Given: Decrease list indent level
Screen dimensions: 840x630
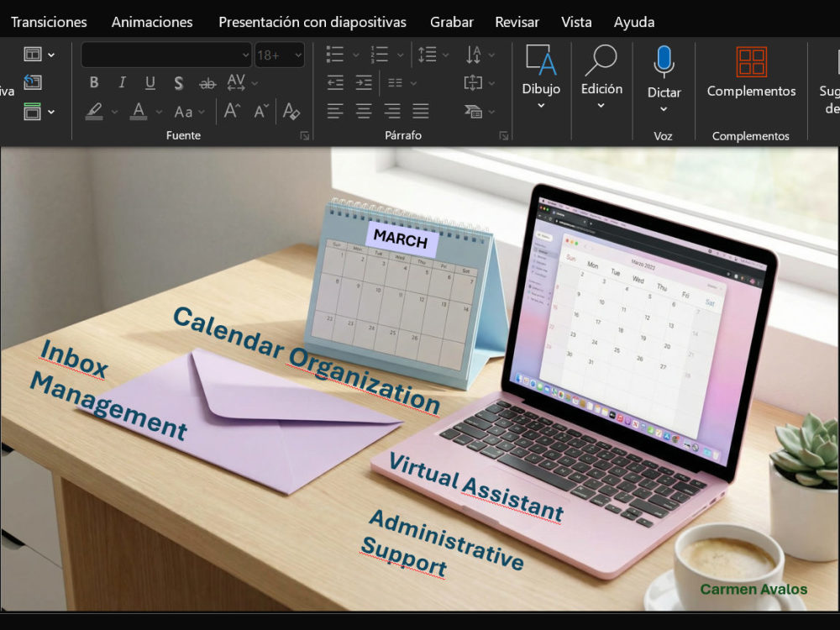Looking at the screenshot, I should [x=335, y=82].
